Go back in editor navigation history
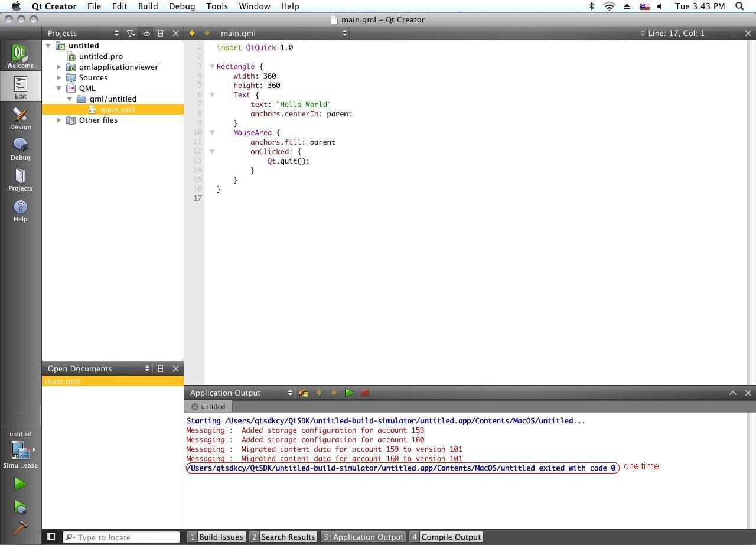The height and width of the screenshot is (545, 756). [192, 33]
